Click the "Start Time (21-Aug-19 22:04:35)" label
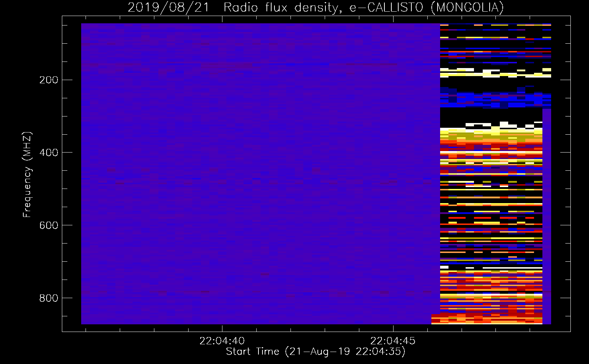Viewport: 589px width, 364px height. (316, 352)
